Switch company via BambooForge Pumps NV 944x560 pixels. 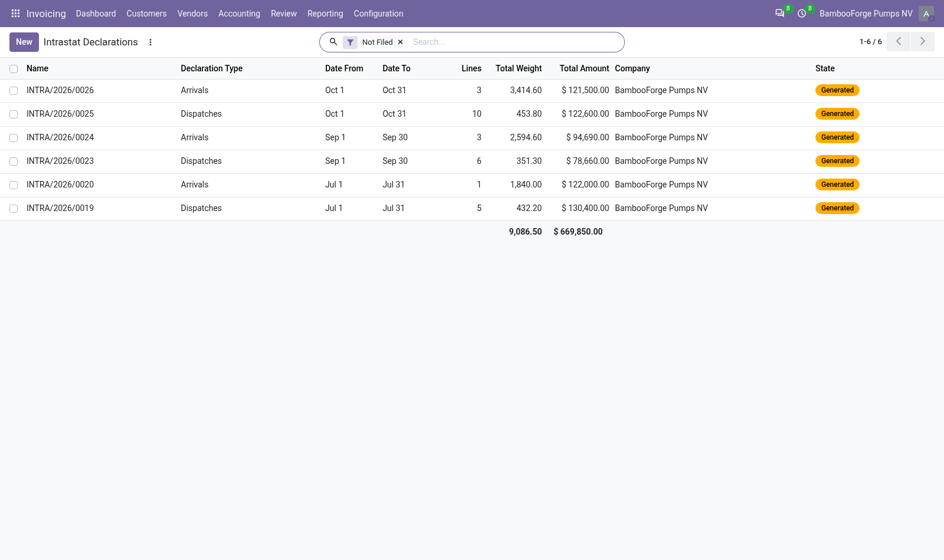[x=866, y=14]
